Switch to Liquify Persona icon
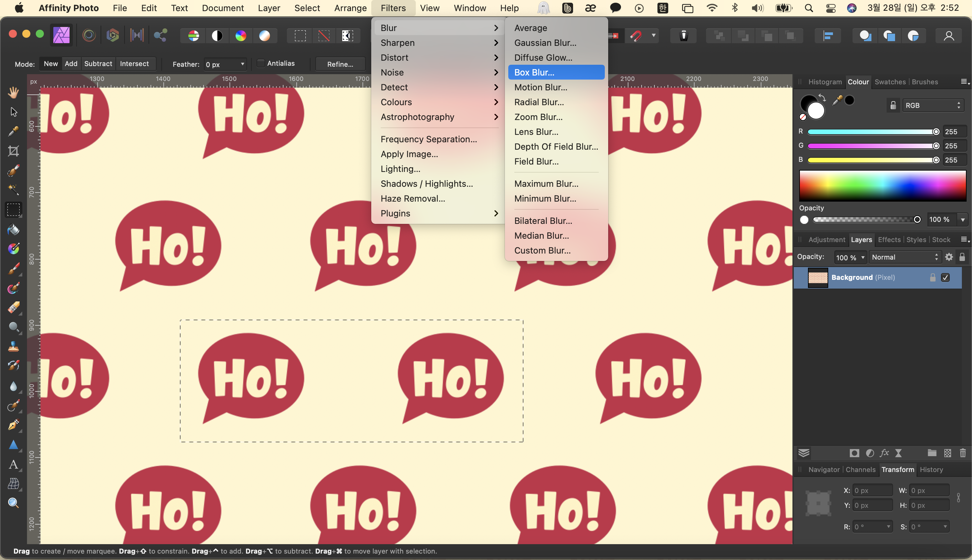Screen dimensions: 972x560 point(89,35)
